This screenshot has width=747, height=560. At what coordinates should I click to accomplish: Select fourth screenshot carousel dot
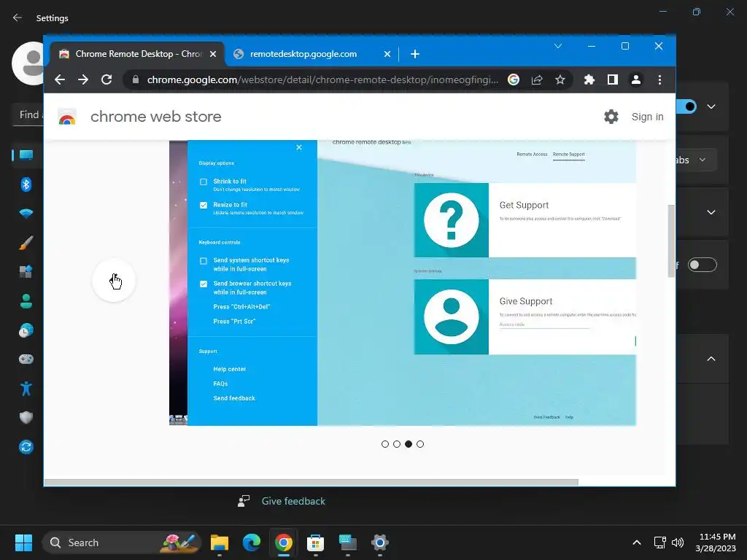pos(420,444)
